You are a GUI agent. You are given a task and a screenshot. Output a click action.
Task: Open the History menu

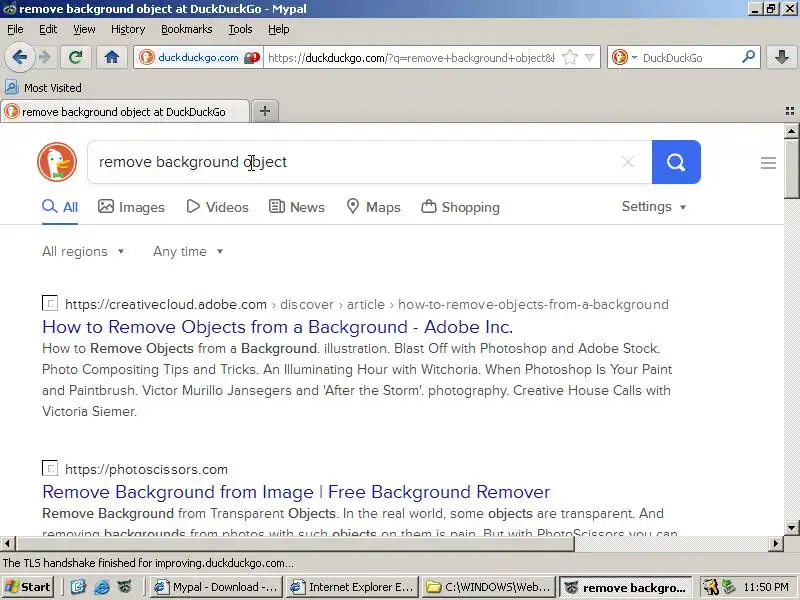tap(128, 29)
